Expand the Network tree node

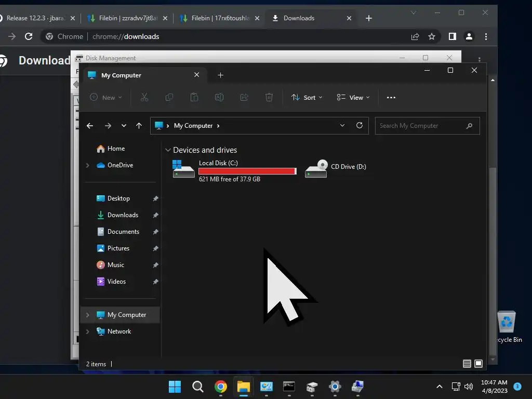[87, 331]
